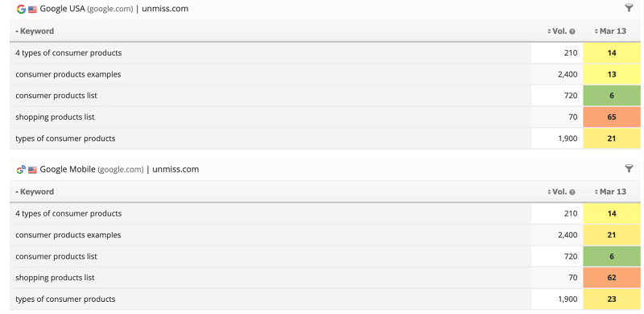
Task: Click the green rank 6 cell in Google USA
Action: click(612, 96)
